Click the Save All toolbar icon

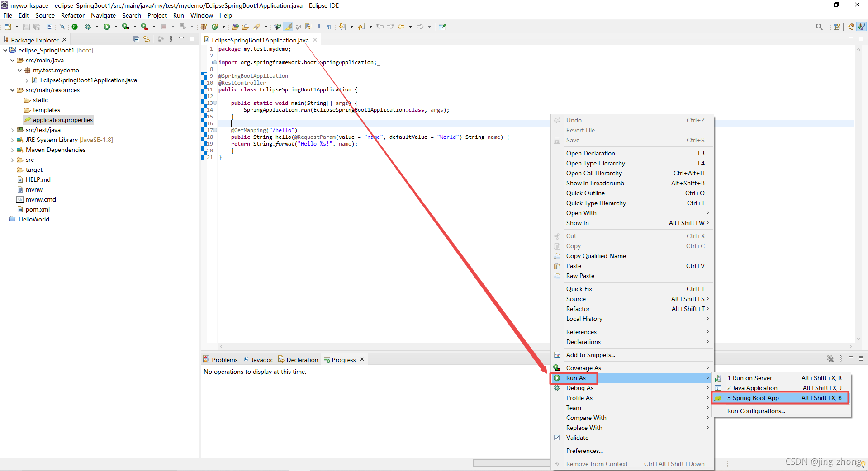click(37, 27)
